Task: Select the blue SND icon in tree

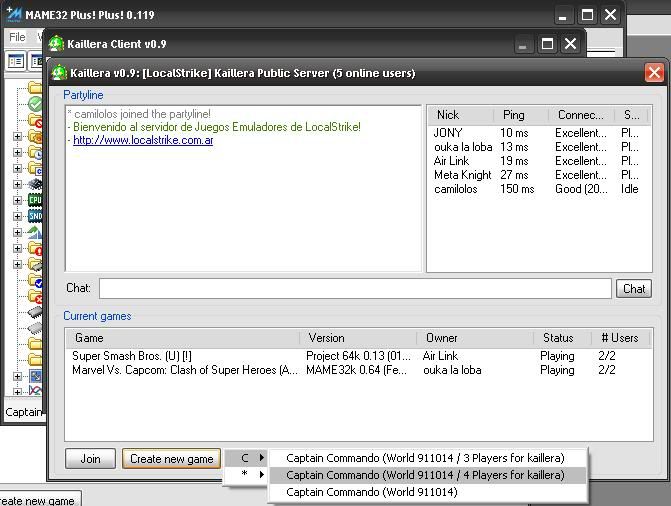Action: point(36,216)
